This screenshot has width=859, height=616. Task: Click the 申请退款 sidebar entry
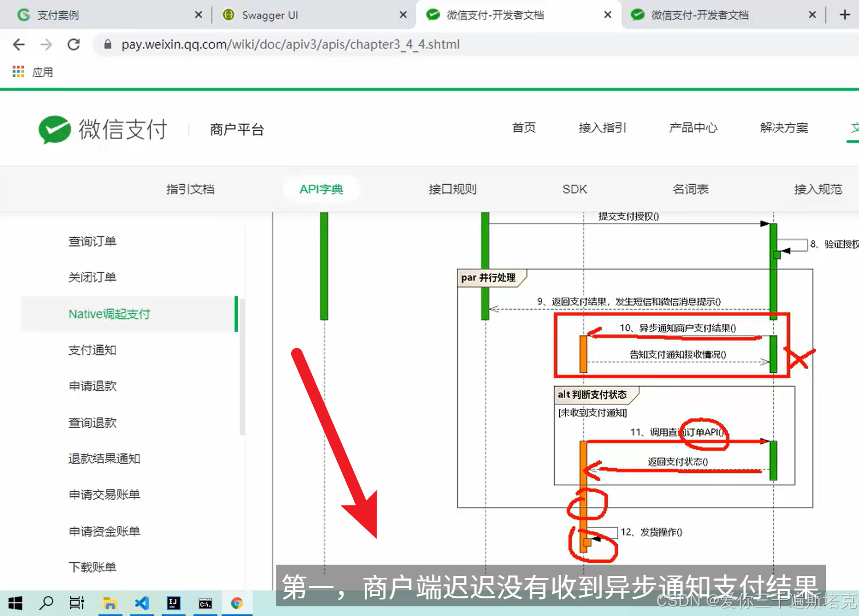(92, 386)
